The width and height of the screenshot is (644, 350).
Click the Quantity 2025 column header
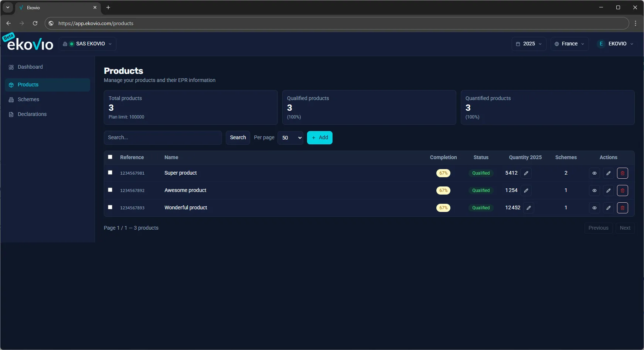(525, 157)
